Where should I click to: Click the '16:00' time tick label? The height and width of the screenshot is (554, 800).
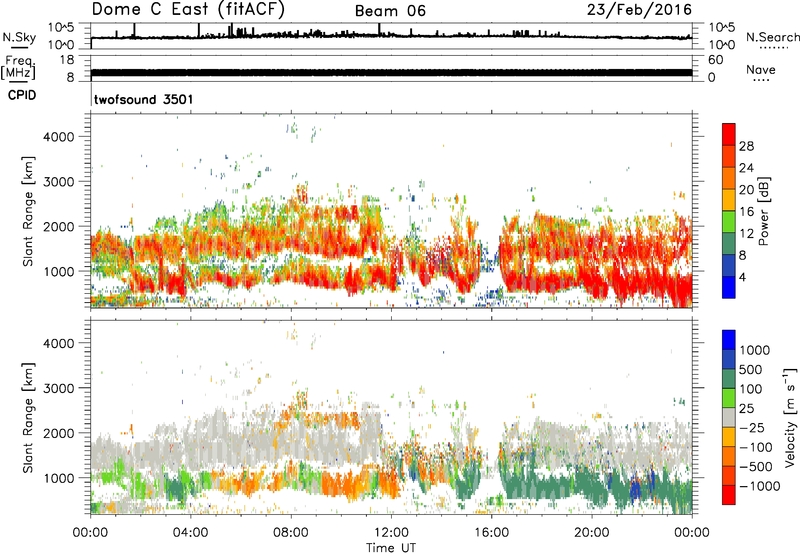click(x=491, y=533)
